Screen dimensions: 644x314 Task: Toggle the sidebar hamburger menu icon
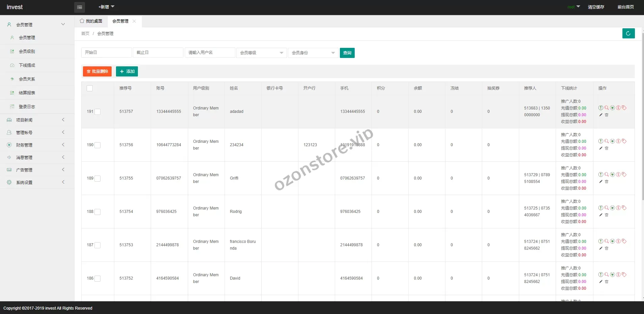[80, 7]
